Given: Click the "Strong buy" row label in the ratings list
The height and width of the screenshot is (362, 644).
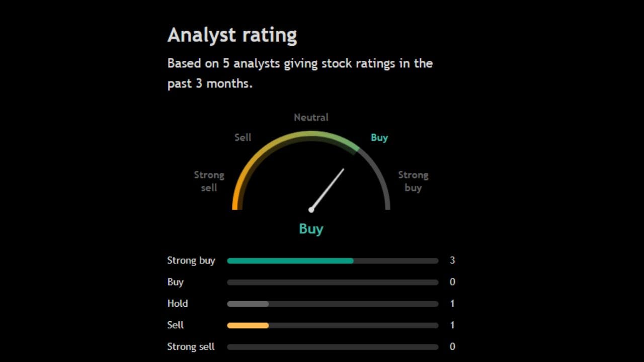Looking at the screenshot, I should coord(191,260).
